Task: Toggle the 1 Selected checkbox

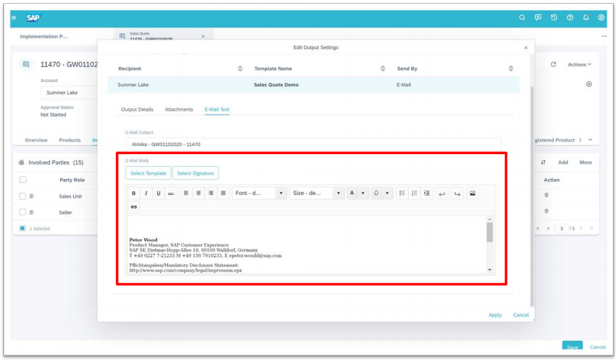Action: pos(22,228)
